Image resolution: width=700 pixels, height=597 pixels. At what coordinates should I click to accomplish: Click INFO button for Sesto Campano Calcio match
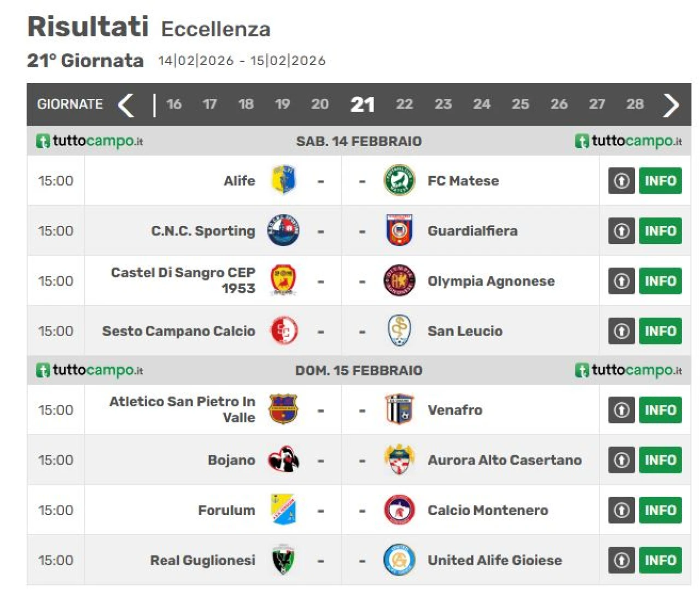coord(660,331)
